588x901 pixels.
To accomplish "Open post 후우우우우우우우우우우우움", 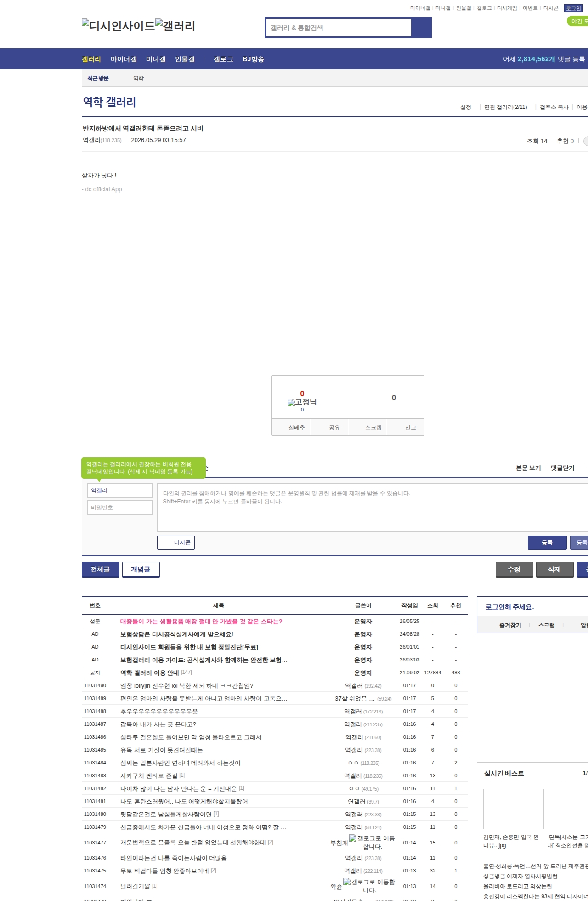I will (x=159, y=711).
